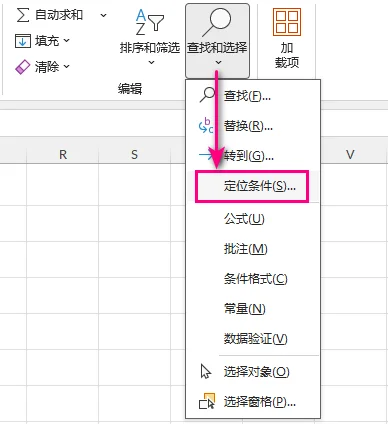Expand the 清除 dropdown chevron
Screen dimensions: 388x424
click(67, 66)
